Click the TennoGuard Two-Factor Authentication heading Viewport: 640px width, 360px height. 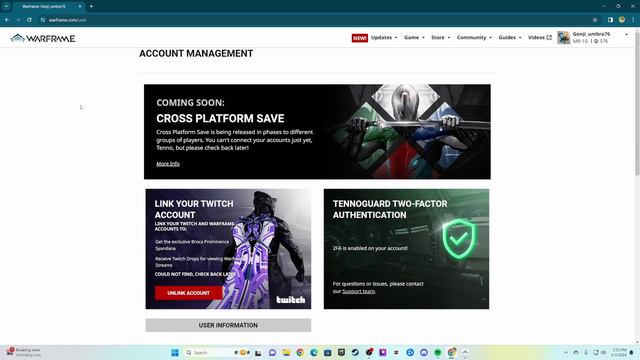390,209
